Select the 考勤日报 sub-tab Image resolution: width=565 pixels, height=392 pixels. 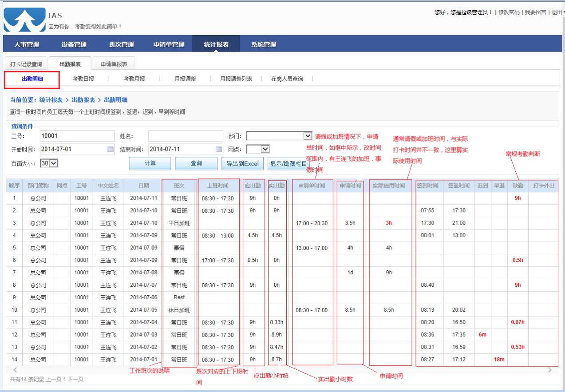click(x=83, y=79)
